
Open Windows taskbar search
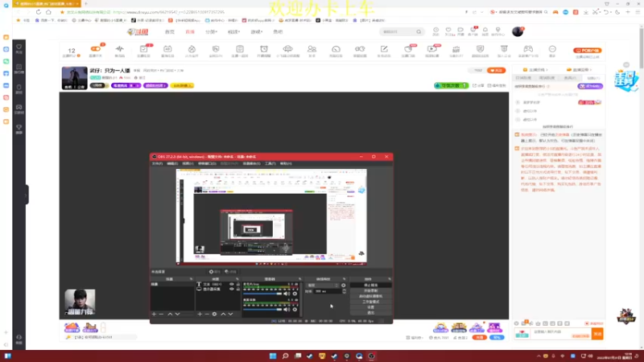pos(285,356)
